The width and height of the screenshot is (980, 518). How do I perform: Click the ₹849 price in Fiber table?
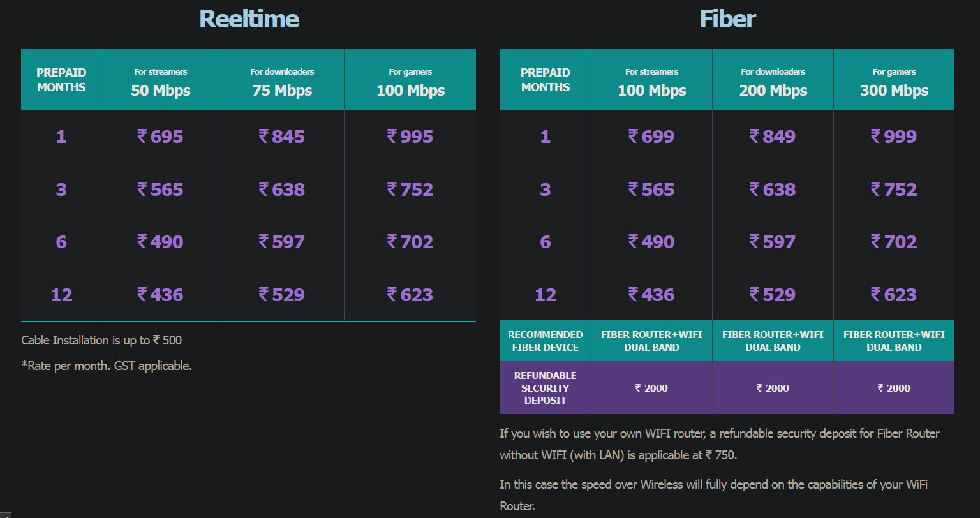click(x=773, y=137)
